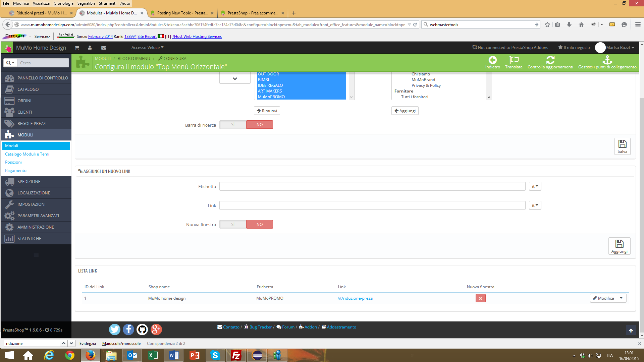Screen dimensions: 644x362
Task: Open the anchor icon for collegamento points
Action: point(607,60)
